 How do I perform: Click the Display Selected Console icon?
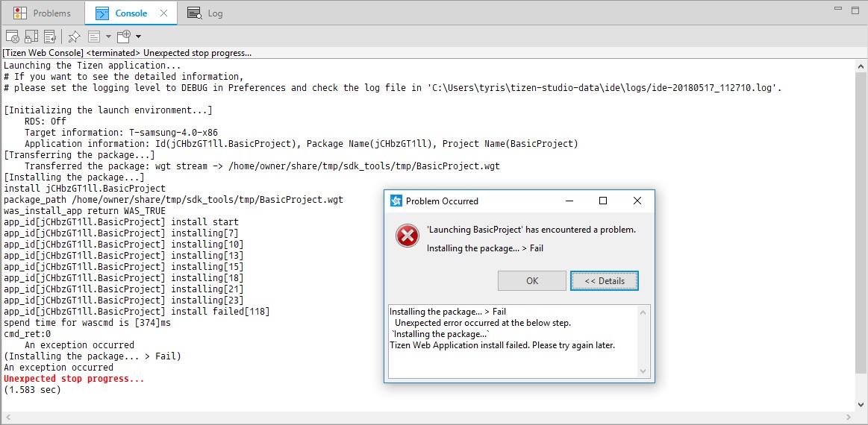coord(95,36)
